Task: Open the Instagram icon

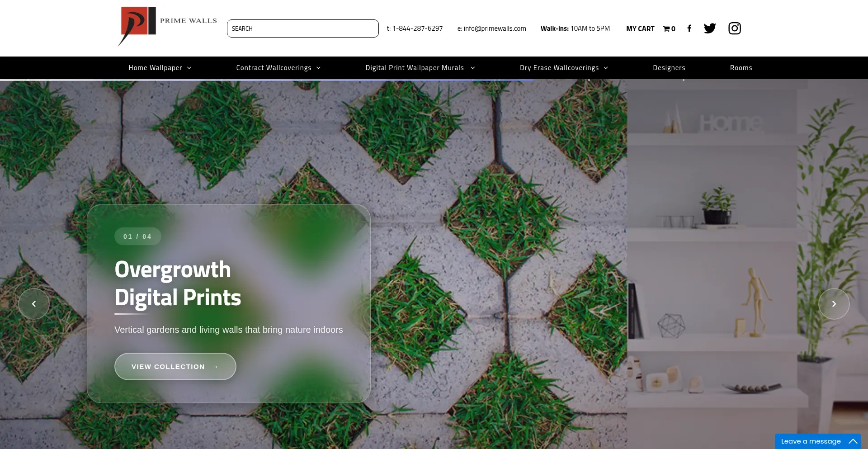Action: coord(735,28)
